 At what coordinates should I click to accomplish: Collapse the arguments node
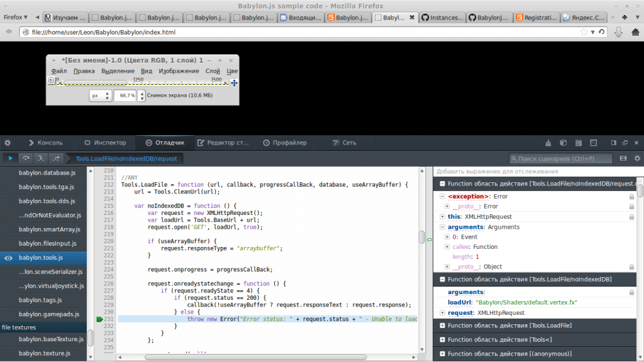click(442, 227)
